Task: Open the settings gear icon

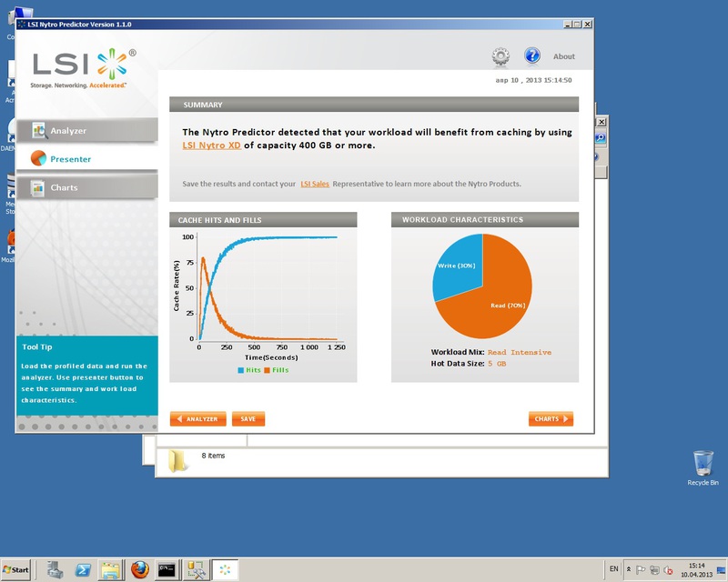Action: click(500, 56)
